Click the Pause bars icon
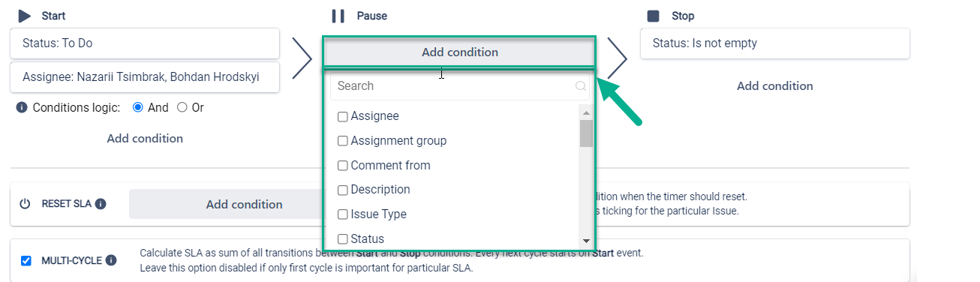The width and height of the screenshot is (980, 282). point(338,16)
